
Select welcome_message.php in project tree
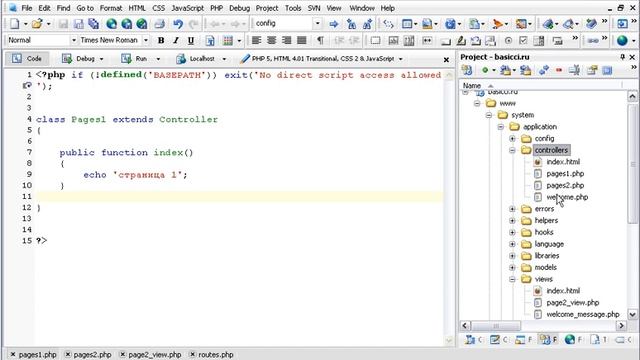[583, 315]
